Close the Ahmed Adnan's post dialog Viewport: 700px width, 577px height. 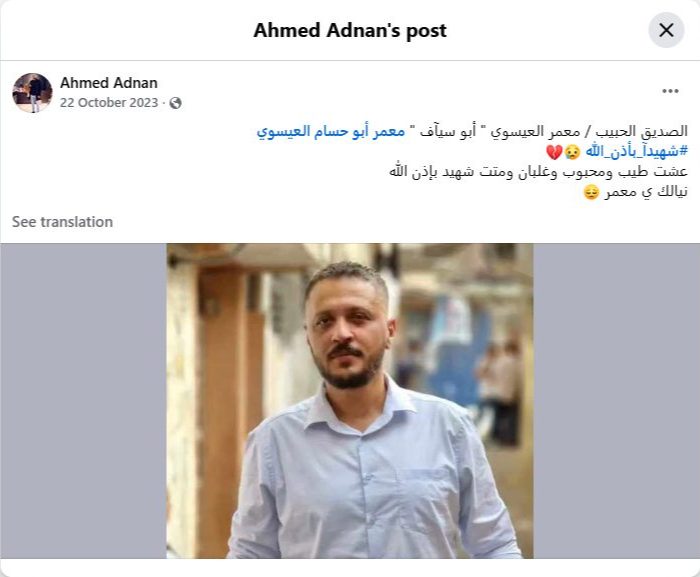pos(666,30)
